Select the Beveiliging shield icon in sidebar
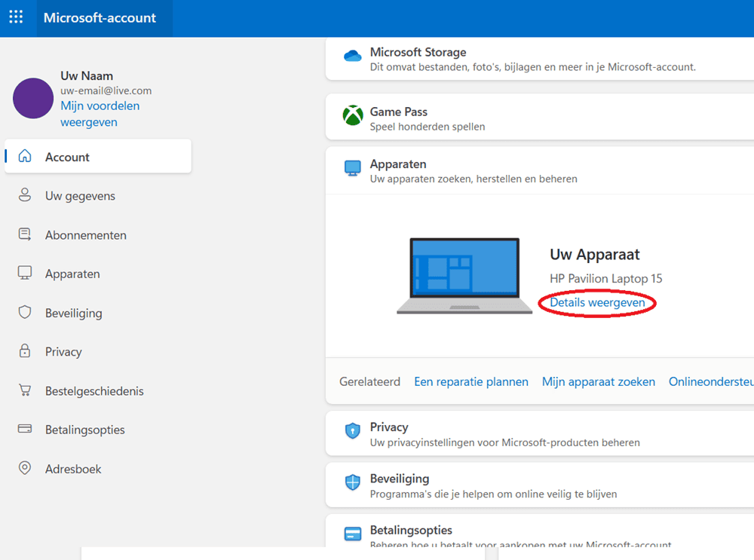Screen dimensions: 754x560 click(x=25, y=313)
